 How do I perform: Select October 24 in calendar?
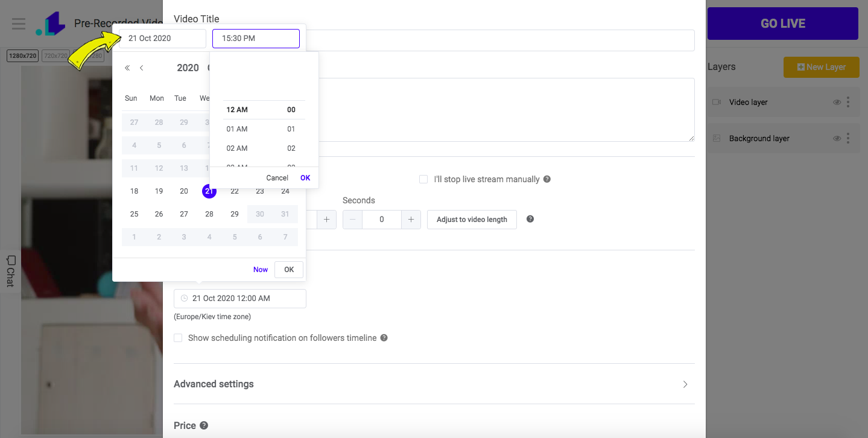[x=285, y=191]
